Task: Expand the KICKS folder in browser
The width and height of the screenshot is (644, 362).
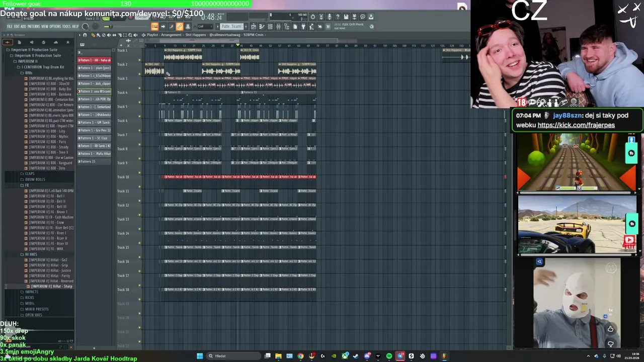Action: click(x=29, y=298)
